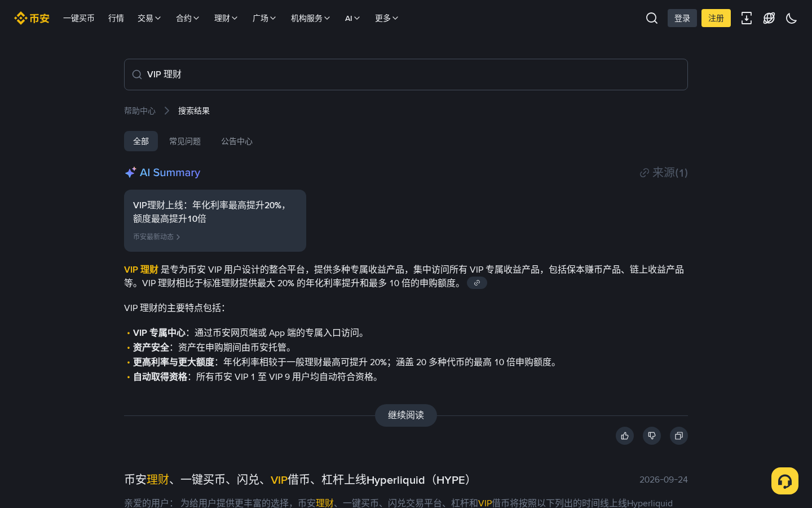Screen dimensions: 812x508
Task: Switch to 公告中心 tab
Action: [x=237, y=141]
